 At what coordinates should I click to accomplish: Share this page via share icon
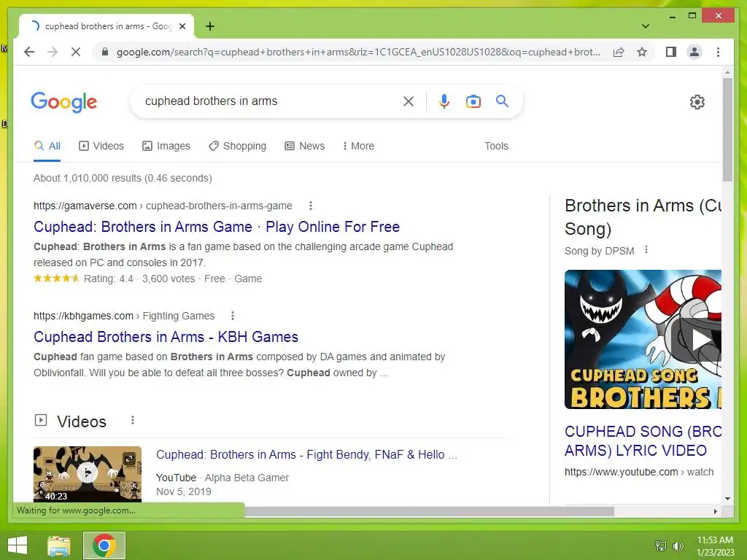tap(619, 52)
